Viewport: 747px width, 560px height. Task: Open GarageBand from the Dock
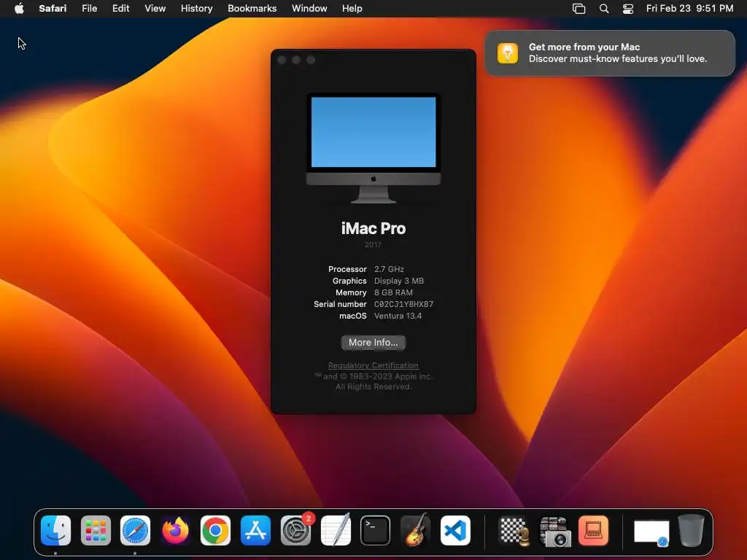(x=415, y=529)
